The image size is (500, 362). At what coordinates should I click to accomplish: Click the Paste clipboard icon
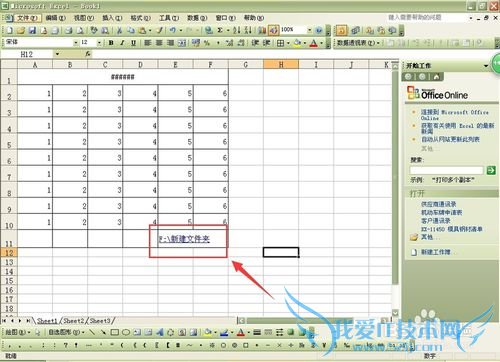[x=142, y=30]
